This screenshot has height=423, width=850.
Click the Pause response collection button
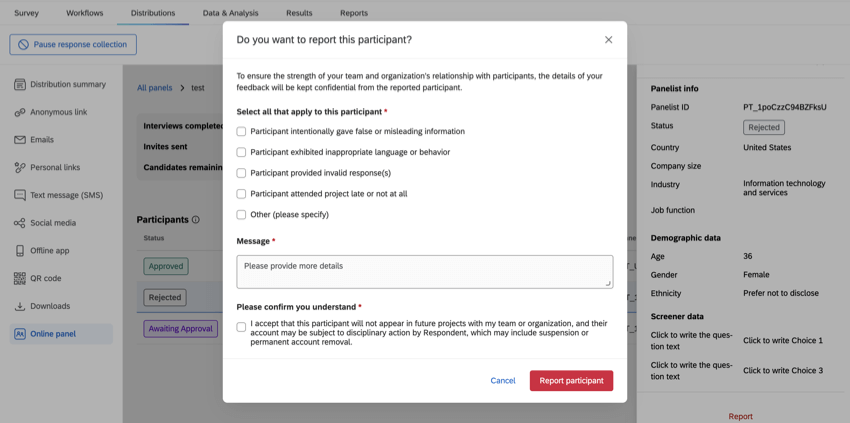click(x=73, y=45)
